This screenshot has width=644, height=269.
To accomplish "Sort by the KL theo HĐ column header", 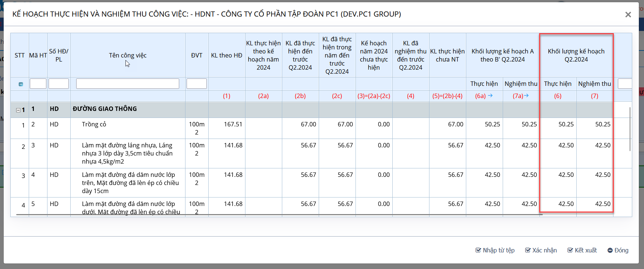I will [226, 55].
